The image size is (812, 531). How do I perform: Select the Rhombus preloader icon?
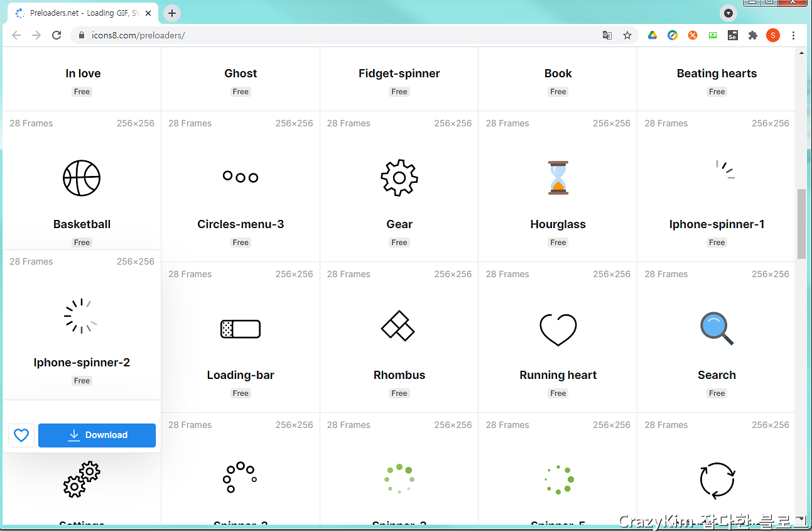click(x=398, y=326)
